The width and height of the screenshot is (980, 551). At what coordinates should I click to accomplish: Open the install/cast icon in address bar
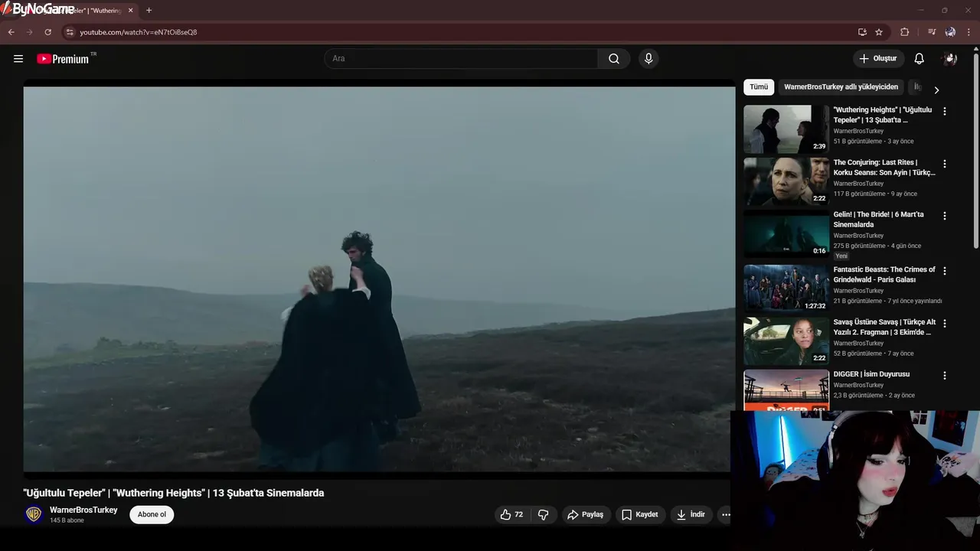pos(862,32)
